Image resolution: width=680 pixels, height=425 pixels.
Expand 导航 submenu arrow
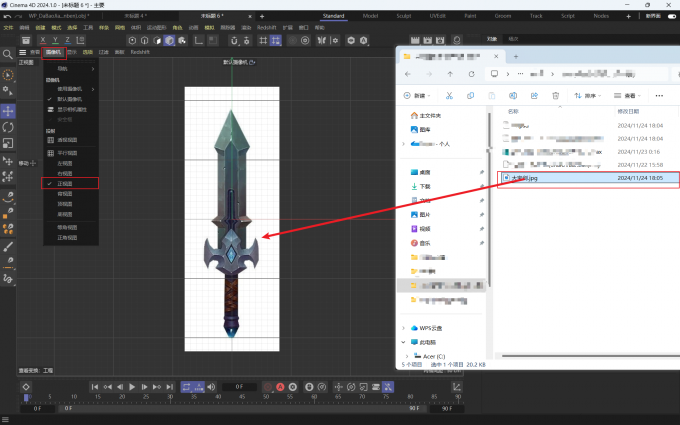[93, 69]
